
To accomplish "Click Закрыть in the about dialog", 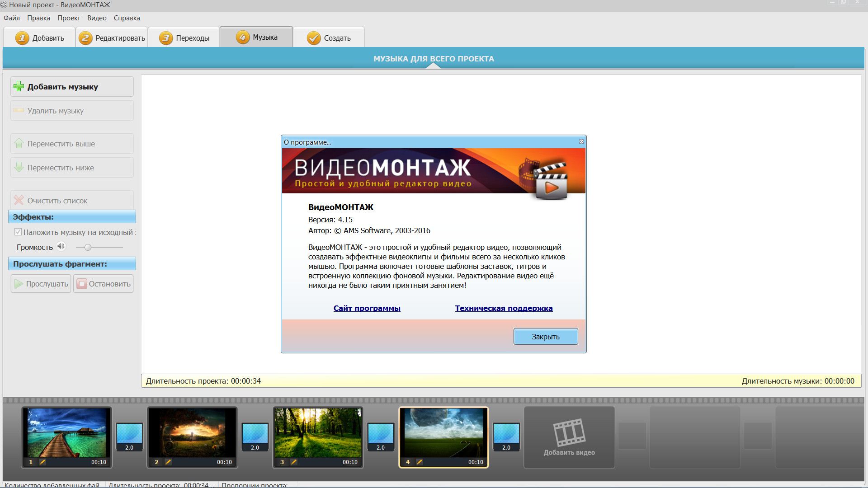I will [x=546, y=337].
